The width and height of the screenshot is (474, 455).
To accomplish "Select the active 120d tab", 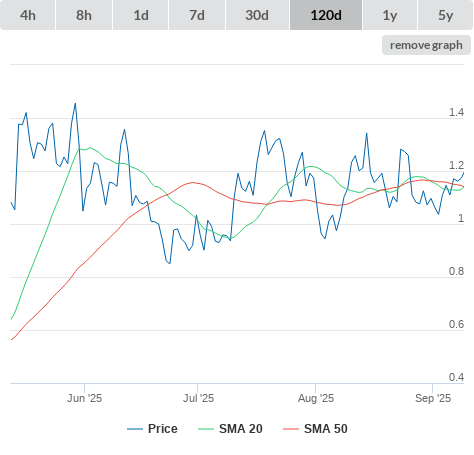I will [x=326, y=15].
